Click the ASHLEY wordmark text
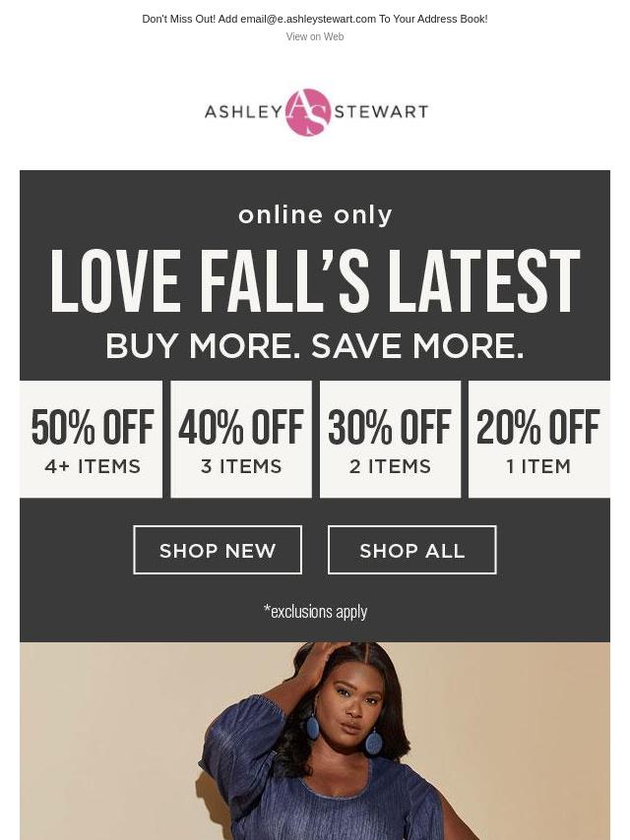Image resolution: width=630 pixels, height=840 pixels. (x=243, y=111)
